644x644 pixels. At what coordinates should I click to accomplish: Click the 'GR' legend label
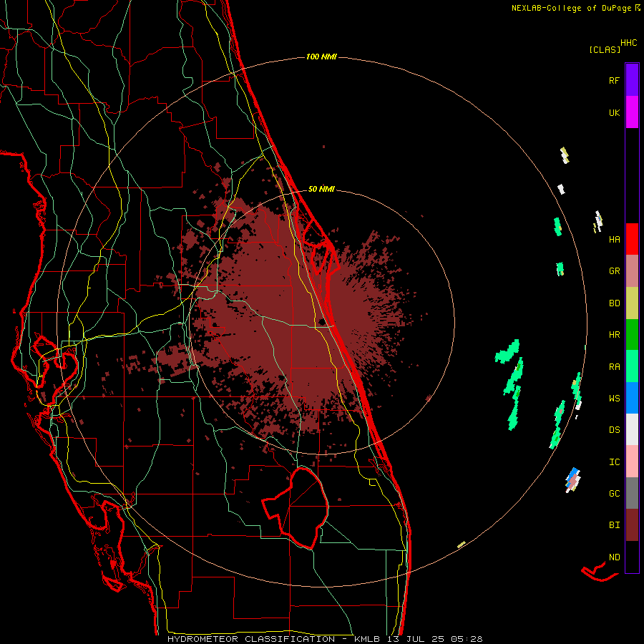pos(614,271)
